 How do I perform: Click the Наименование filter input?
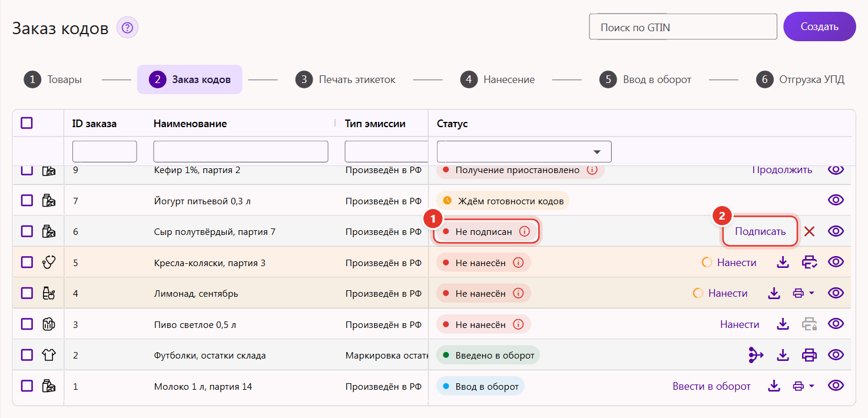click(241, 151)
